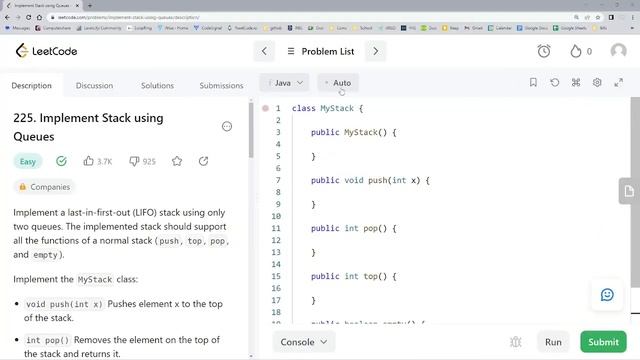Open the user profile avatar

pos(618,51)
